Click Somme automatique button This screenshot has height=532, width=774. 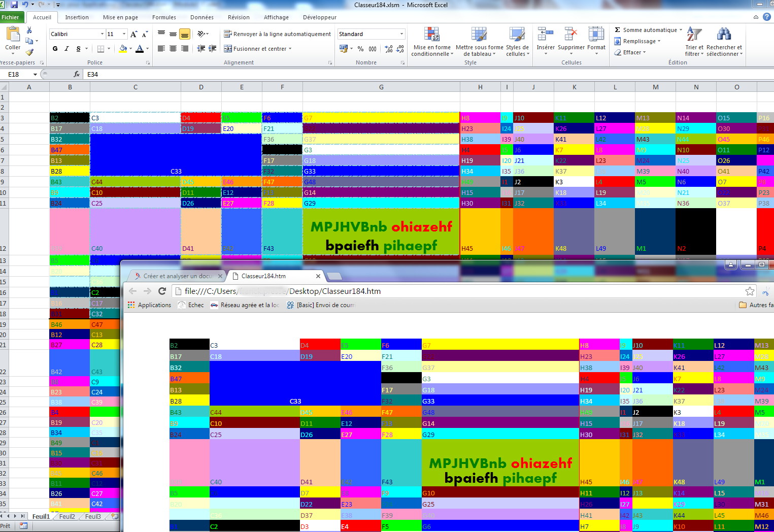(648, 30)
